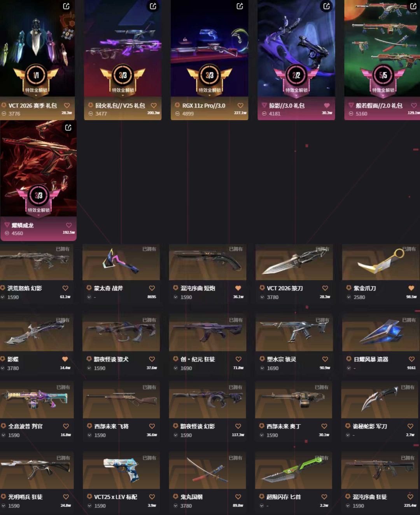Click the 3/3 unlock badge on 耀鳞威龙
Viewport: 420px width, 515px height.
pos(38,196)
